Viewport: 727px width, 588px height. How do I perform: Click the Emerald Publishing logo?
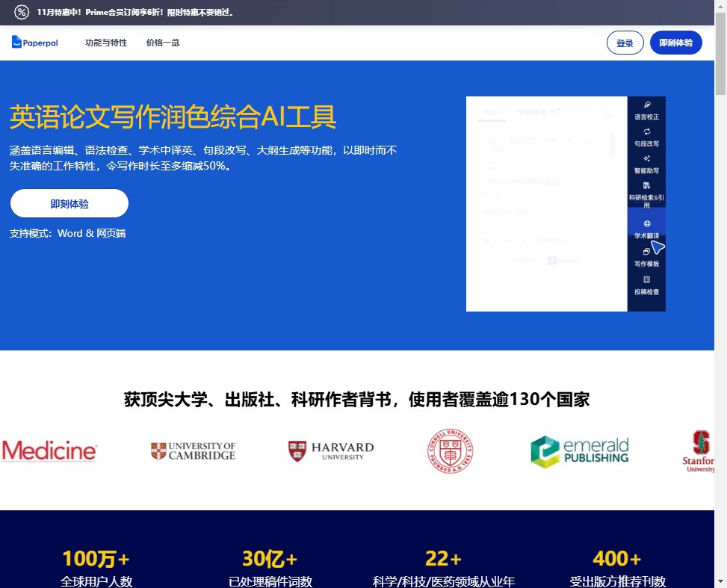pyautogui.click(x=580, y=451)
